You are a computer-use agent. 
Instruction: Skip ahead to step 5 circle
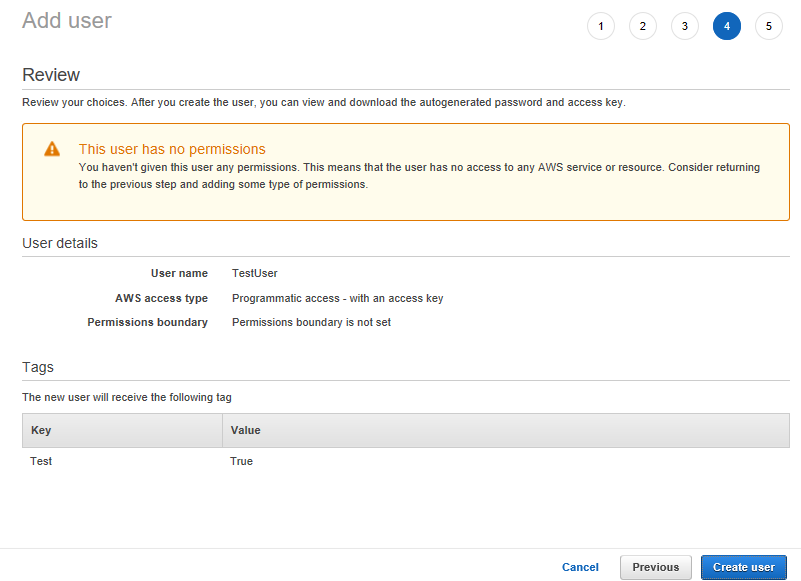click(769, 27)
